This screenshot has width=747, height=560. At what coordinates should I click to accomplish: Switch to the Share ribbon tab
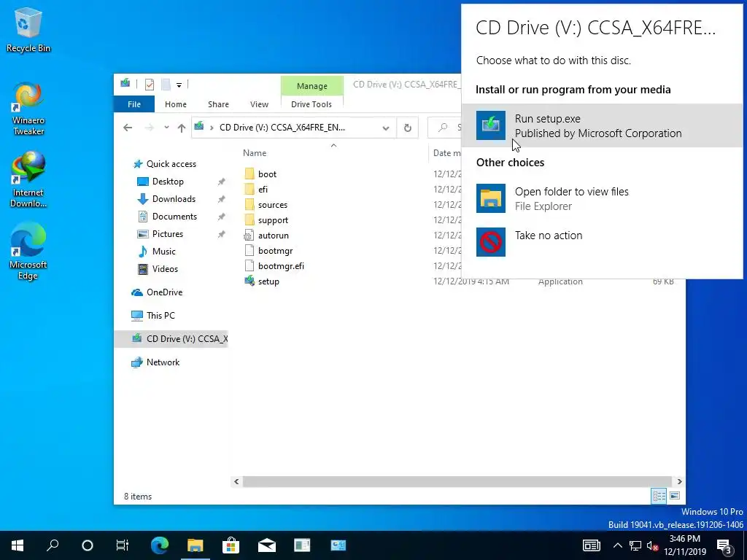218,104
